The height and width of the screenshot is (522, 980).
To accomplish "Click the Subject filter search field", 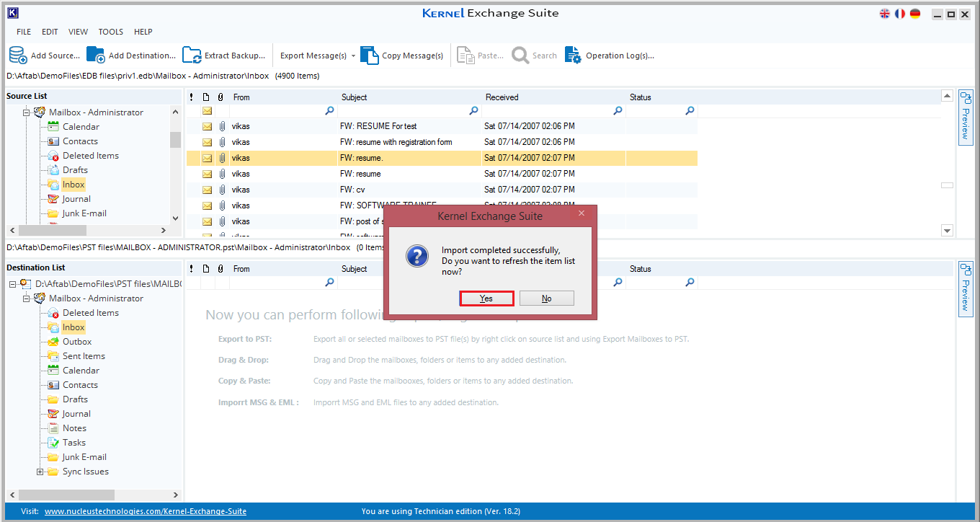I will click(x=404, y=111).
